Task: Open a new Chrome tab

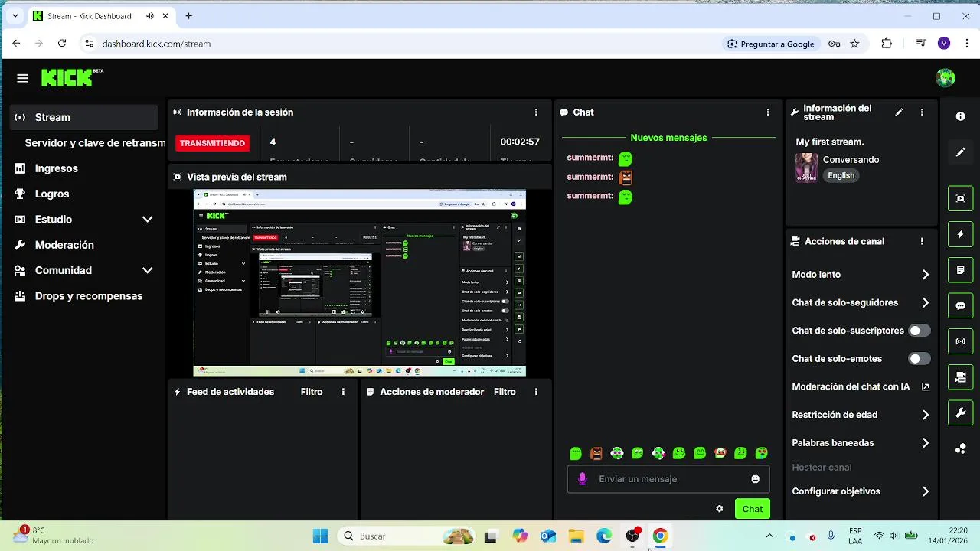Action: pos(188,16)
